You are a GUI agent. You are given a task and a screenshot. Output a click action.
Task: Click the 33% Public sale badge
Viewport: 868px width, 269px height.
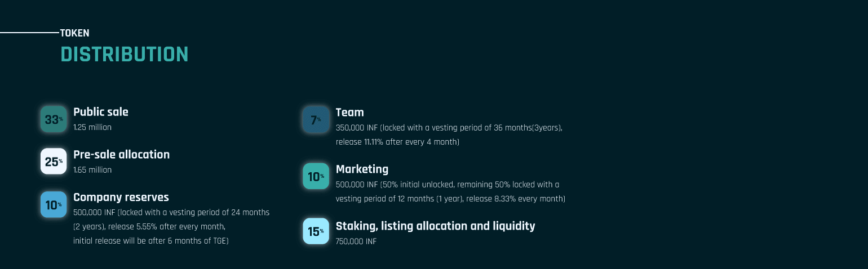[54, 119]
